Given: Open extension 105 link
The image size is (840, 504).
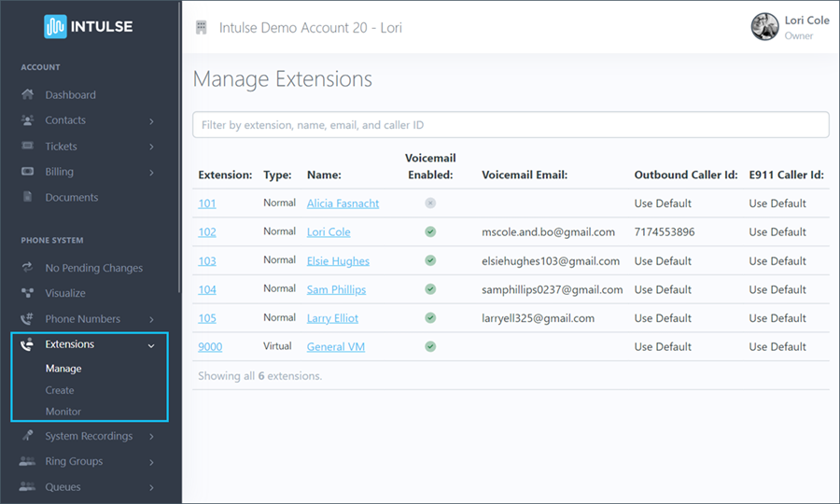Looking at the screenshot, I should (x=207, y=318).
